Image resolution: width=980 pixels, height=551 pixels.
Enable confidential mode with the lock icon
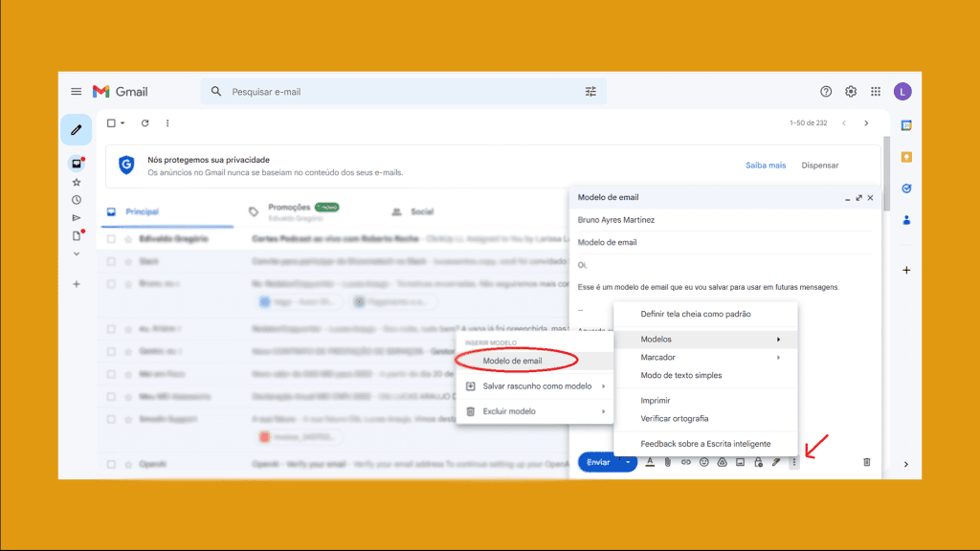click(x=758, y=462)
